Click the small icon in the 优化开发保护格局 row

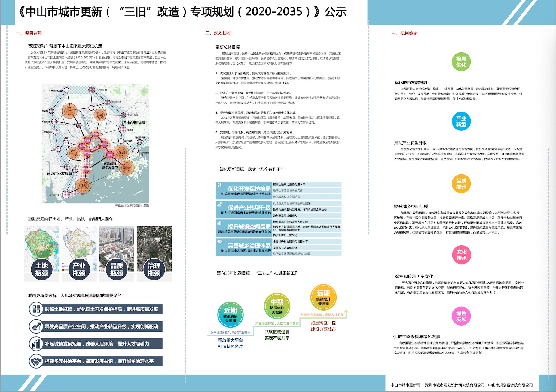[219, 185]
